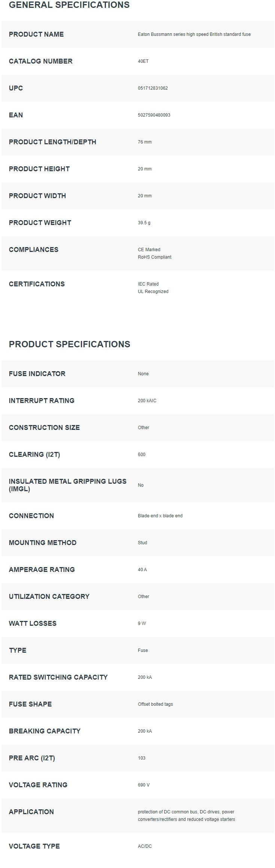Screen dimensions: 275x868
Task: Click the General Specifications heading
Action: coord(69,5)
